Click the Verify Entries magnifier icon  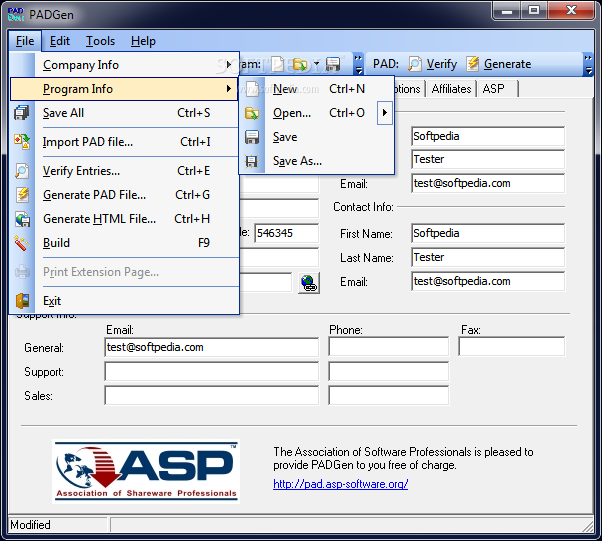tap(22, 171)
